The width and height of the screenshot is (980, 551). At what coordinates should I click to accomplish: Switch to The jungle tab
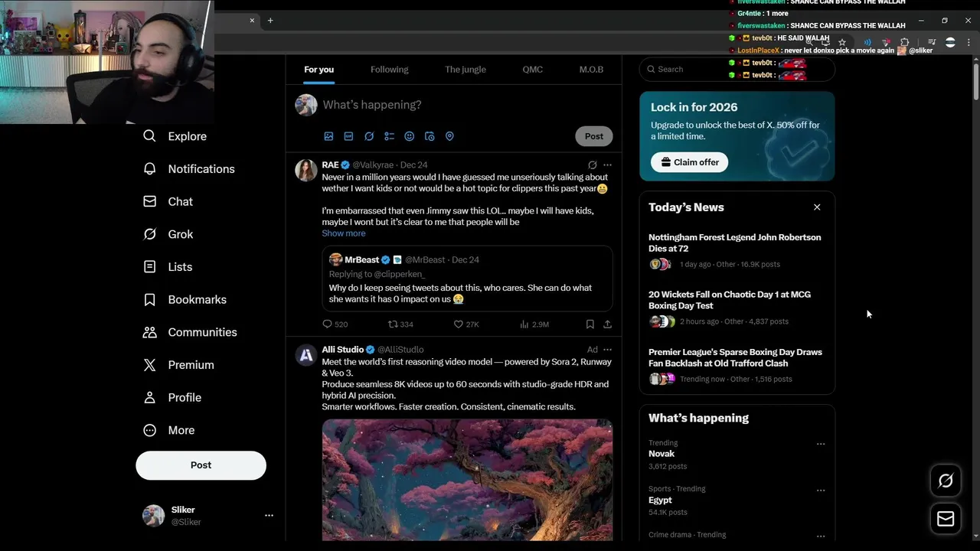465,70
